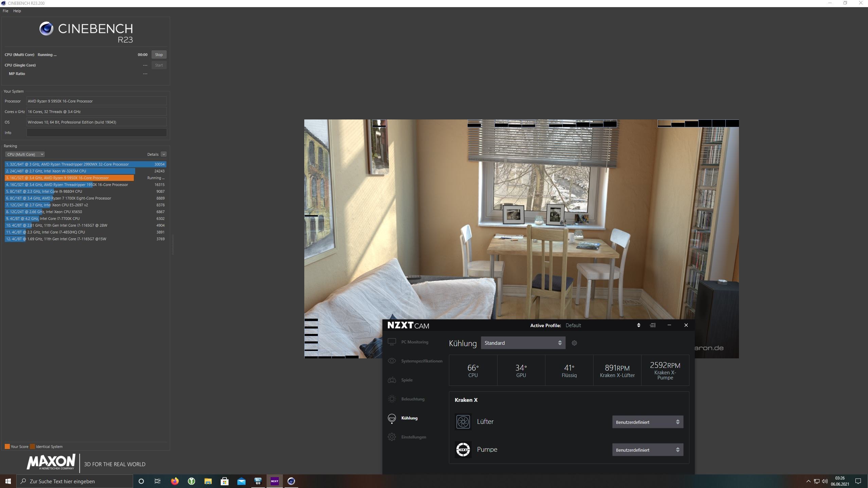The width and height of the screenshot is (868, 488).
Task: Click the Processor name field
Action: [x=97, y=101]
